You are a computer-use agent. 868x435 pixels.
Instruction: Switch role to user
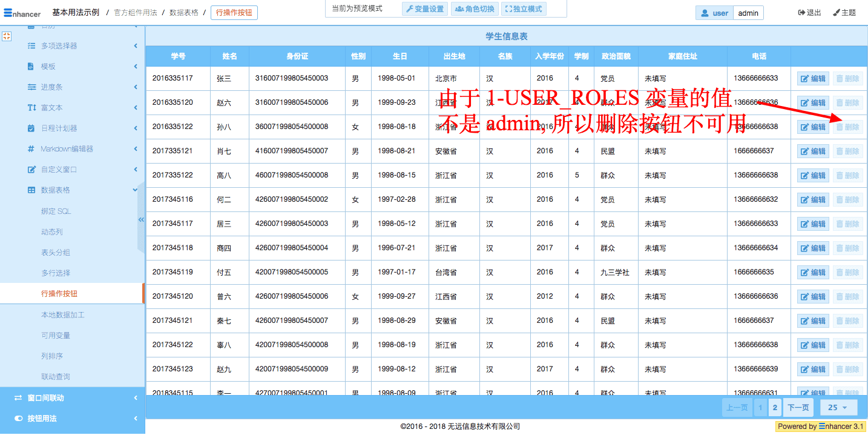[x=714, y=13]
